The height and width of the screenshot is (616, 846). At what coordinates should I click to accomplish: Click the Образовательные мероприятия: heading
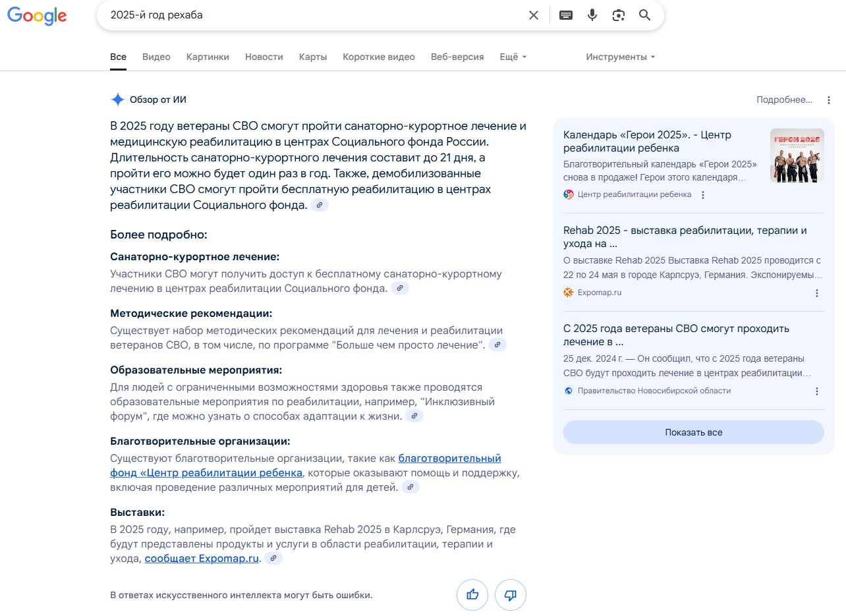click(x=196, y=370)
